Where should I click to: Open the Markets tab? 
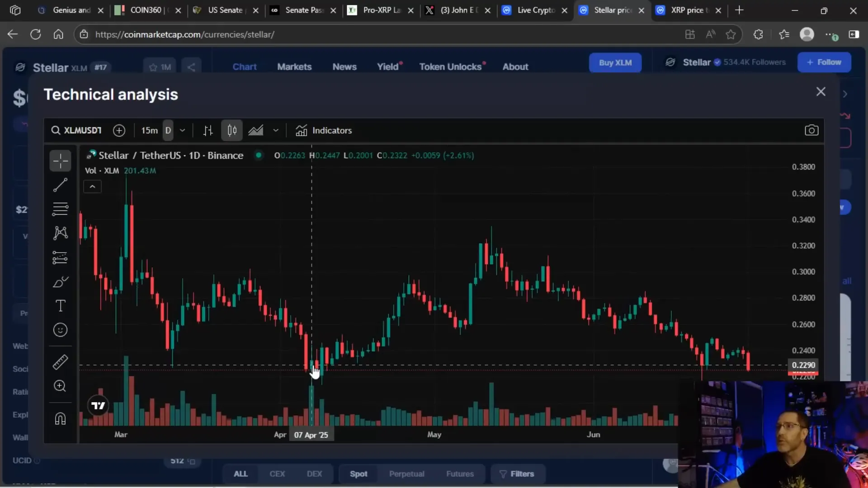point(294,67)
